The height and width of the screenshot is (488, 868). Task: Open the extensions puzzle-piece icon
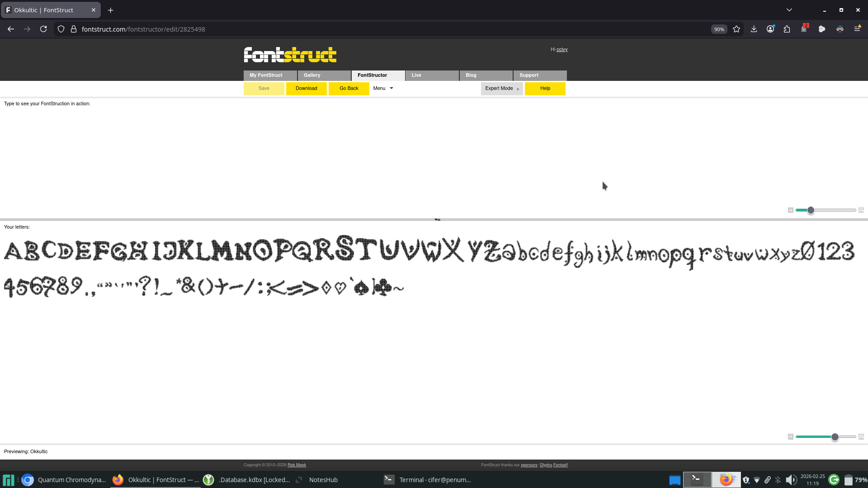click(x=787, y=29)
